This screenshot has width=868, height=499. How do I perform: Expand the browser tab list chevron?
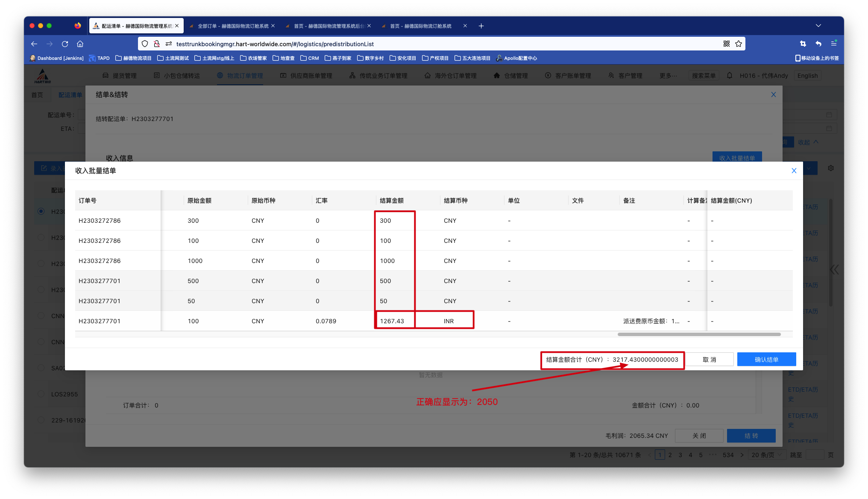click(x=818, y=26)
